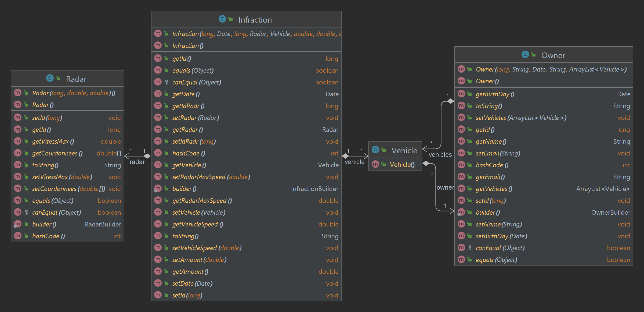Click the toString() entry in Infraction
This screenshot has width=644, height=312.
pos(185,236)
